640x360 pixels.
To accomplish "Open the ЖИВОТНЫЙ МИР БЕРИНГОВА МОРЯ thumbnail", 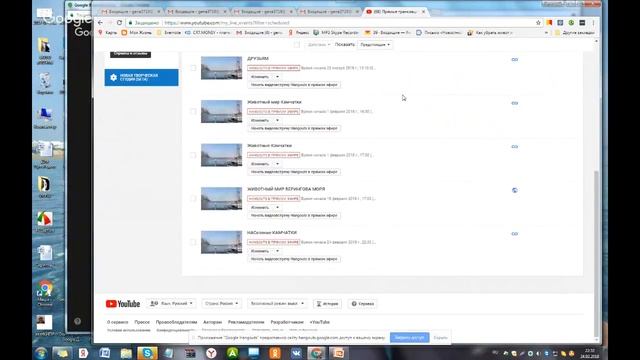I will click(221, 198).
